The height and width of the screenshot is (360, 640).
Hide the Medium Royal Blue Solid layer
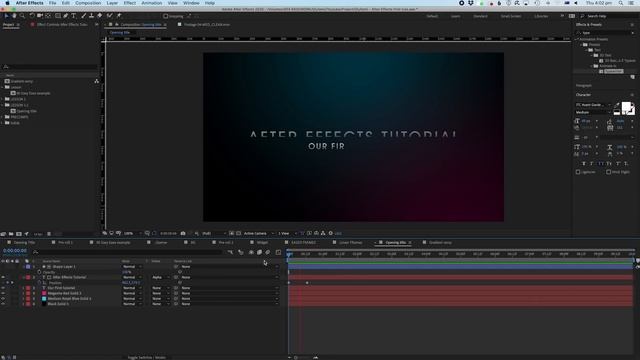[3, 299]
